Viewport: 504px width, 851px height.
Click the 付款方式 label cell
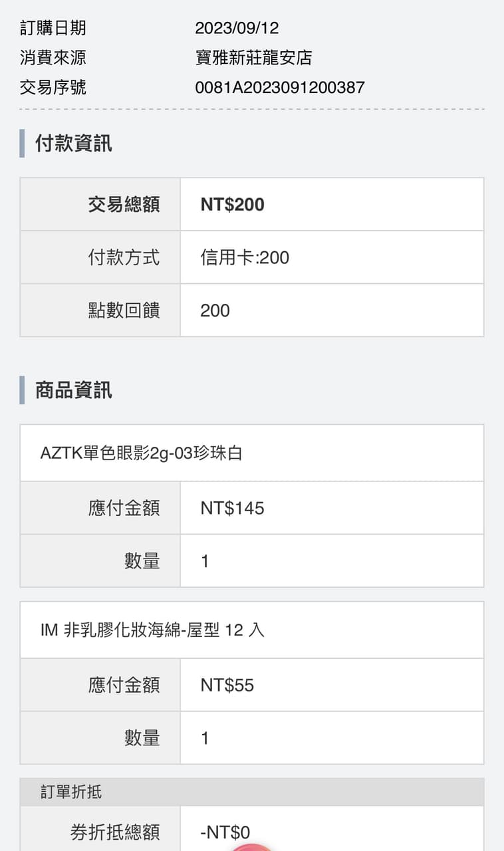pos(124,257)
